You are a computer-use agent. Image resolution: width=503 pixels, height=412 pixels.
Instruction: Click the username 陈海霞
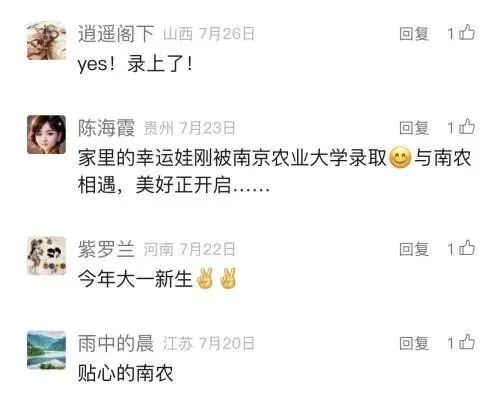pos(106,128)
